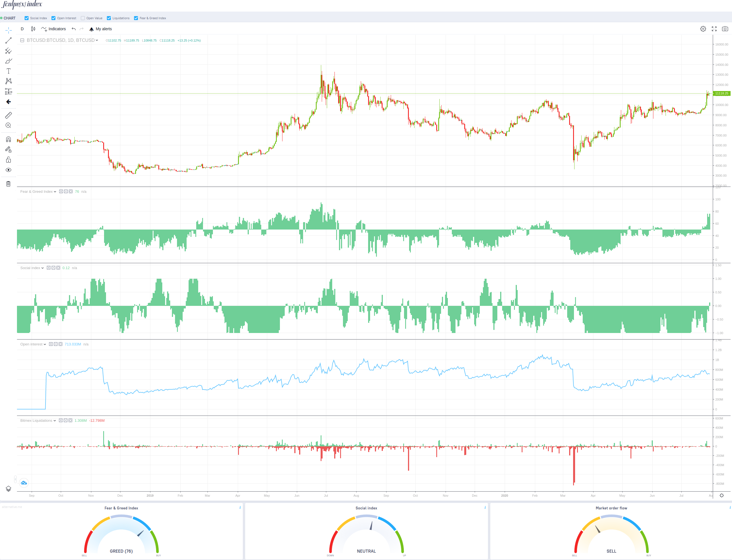Click the trash remove drawings icon
732x560 pixels.
pos(8,184)
